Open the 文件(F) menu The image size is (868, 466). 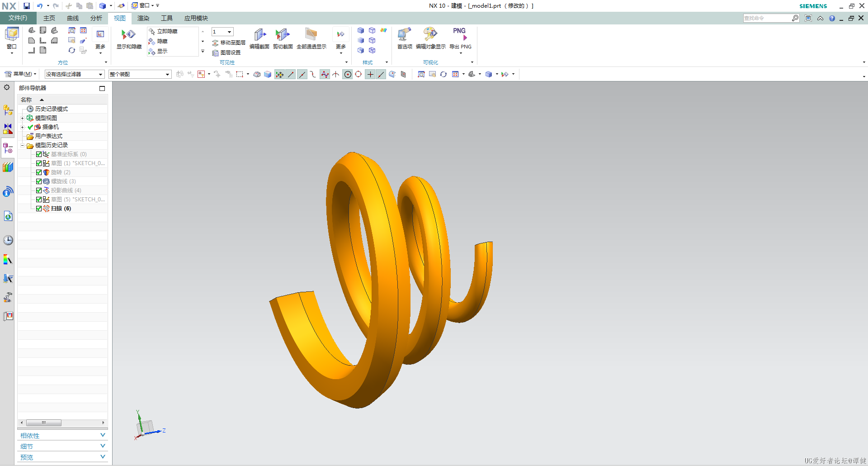coord(18,18)
